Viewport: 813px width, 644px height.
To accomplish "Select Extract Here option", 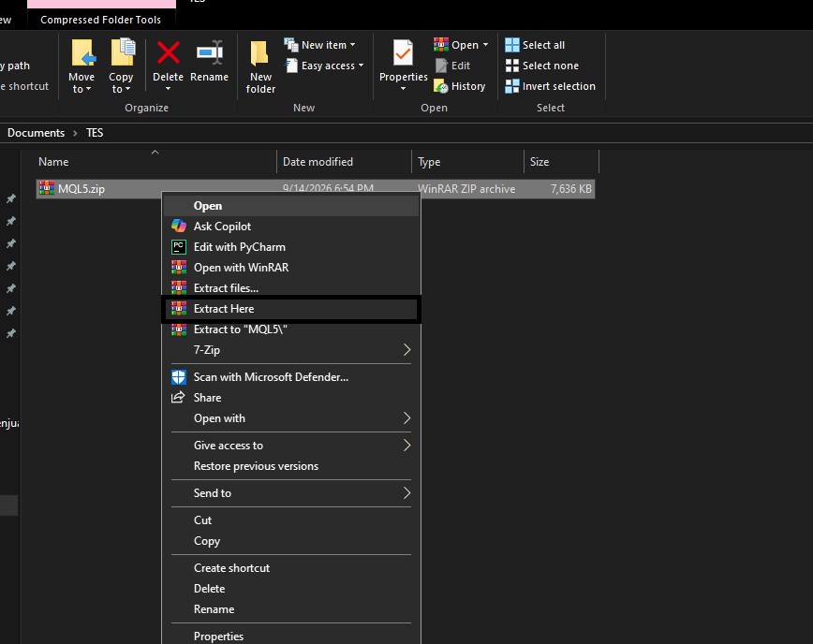I will coord(291,308).
